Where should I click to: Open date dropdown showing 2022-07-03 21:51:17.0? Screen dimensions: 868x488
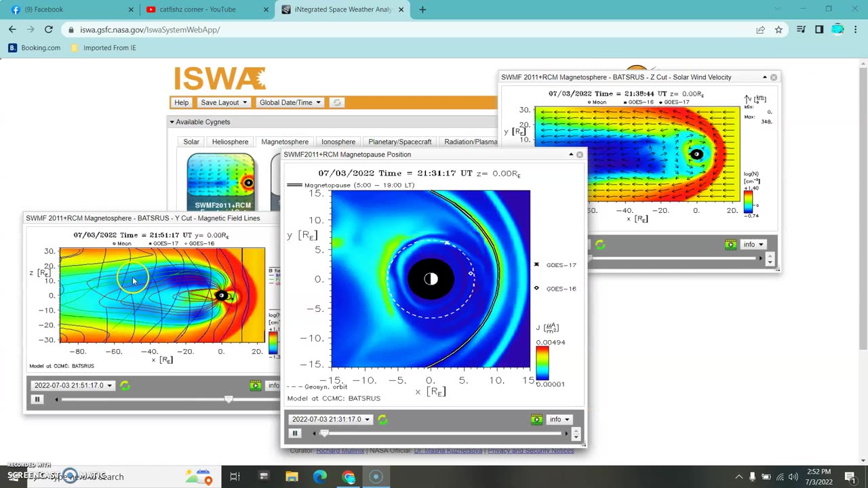[73, 386]
